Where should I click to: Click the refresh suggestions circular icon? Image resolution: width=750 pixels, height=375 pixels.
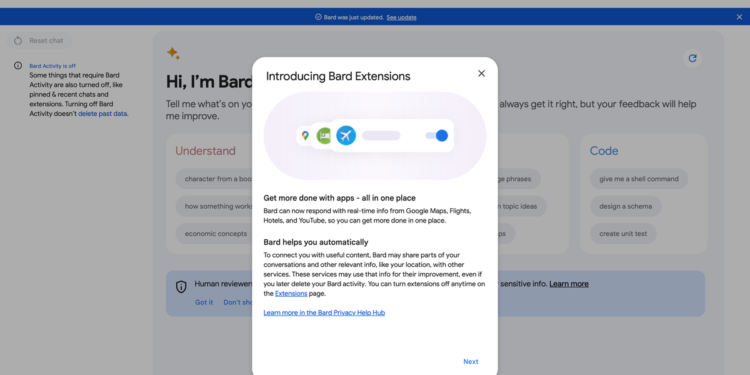tap(692, 58)
